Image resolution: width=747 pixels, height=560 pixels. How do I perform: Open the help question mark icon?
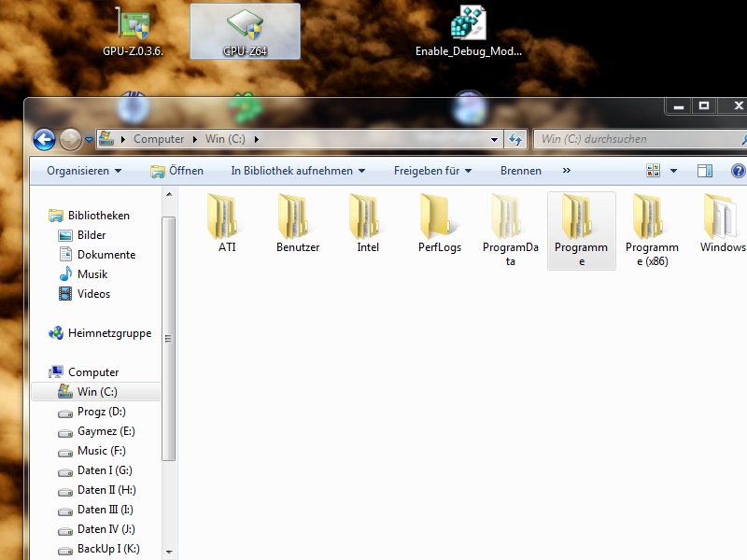(x=738, y=171)
